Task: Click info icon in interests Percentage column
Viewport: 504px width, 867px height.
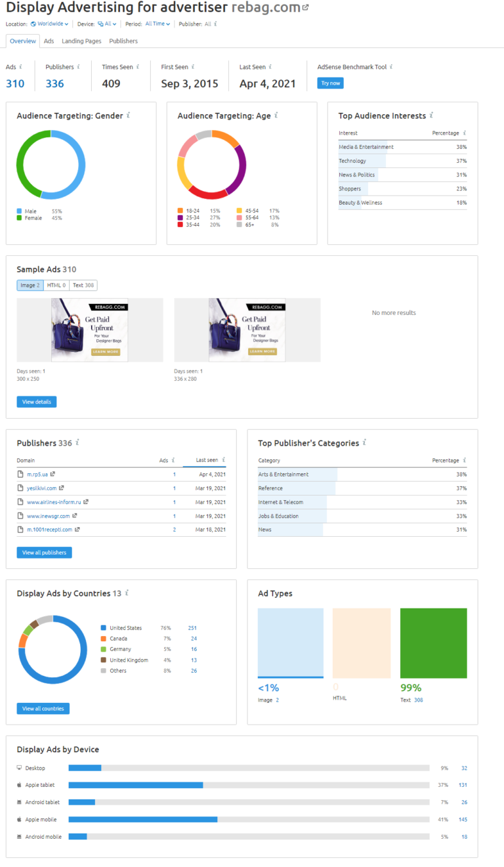Action: click(465, 133)
